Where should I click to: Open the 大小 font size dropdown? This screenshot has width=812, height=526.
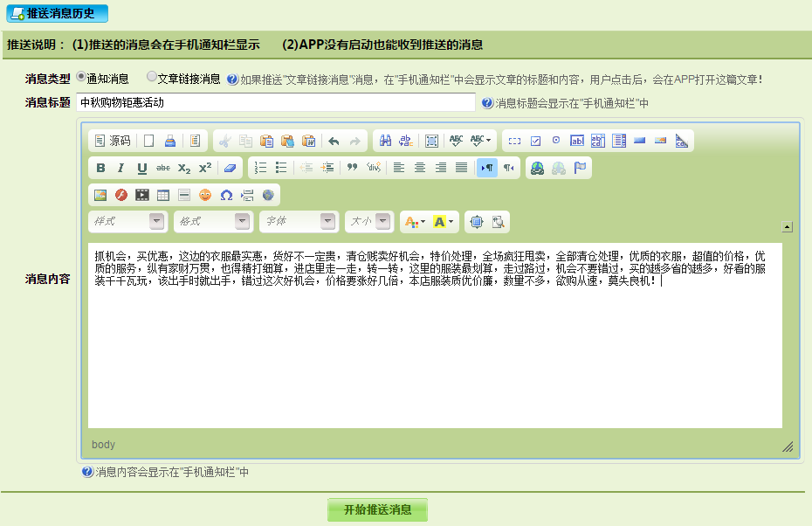368,222
